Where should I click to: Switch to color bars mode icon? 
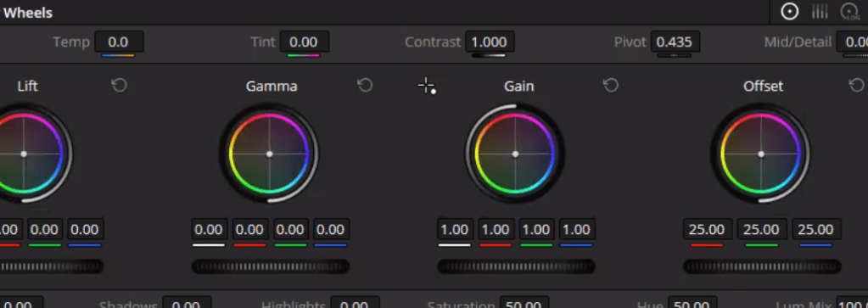coord(820,12)
